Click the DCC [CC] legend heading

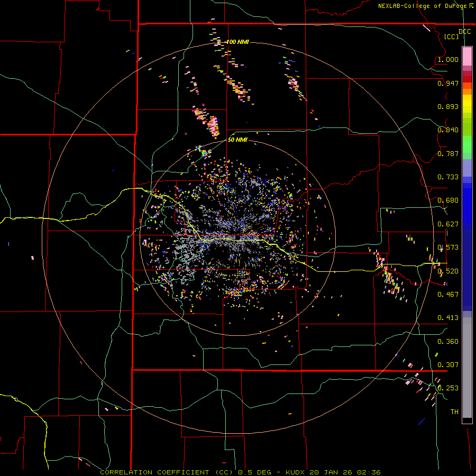(457, 34)
